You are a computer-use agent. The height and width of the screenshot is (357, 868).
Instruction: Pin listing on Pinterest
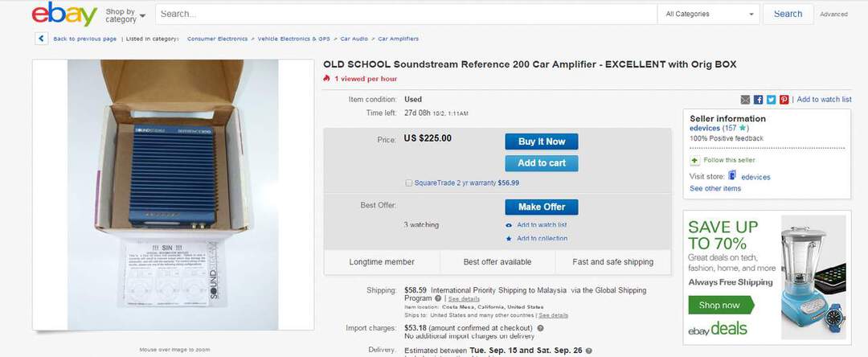784,100
